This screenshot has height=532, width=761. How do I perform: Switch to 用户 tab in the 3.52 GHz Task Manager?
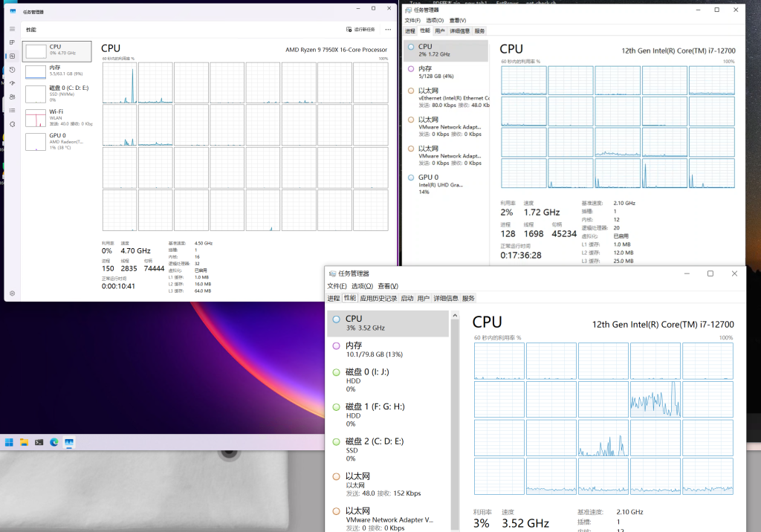[x=423, y=299]
